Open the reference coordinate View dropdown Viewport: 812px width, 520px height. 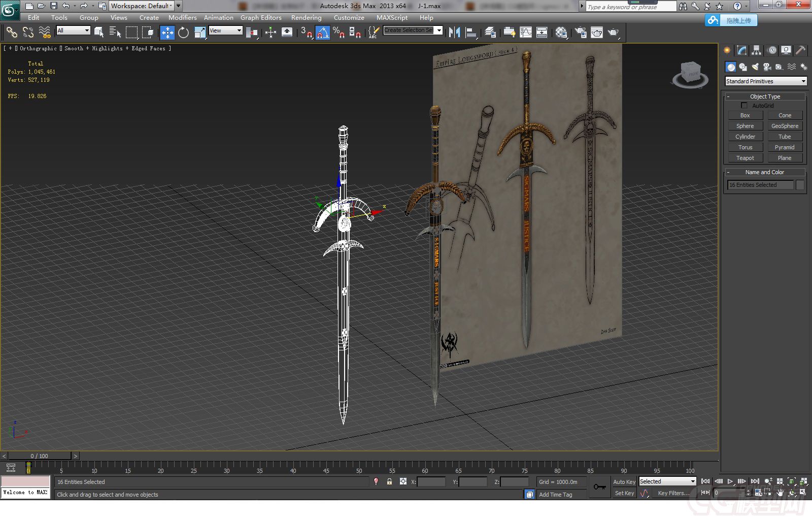point(225,30)
